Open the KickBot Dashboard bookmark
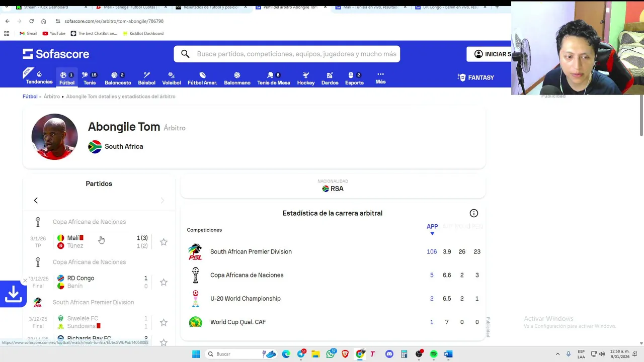The image size is (644, 362). click(x=143, y=33)
